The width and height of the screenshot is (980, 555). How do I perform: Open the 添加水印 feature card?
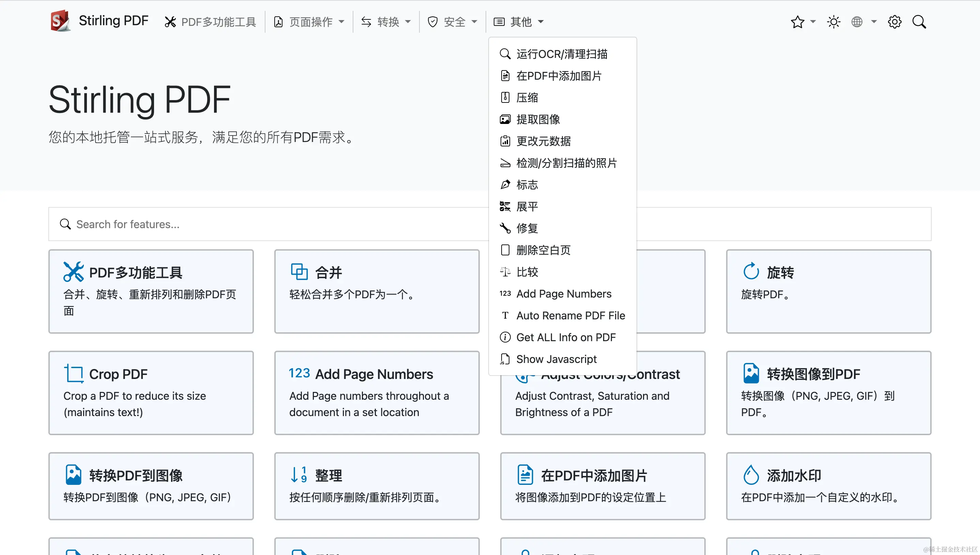[x=829, y=486]
